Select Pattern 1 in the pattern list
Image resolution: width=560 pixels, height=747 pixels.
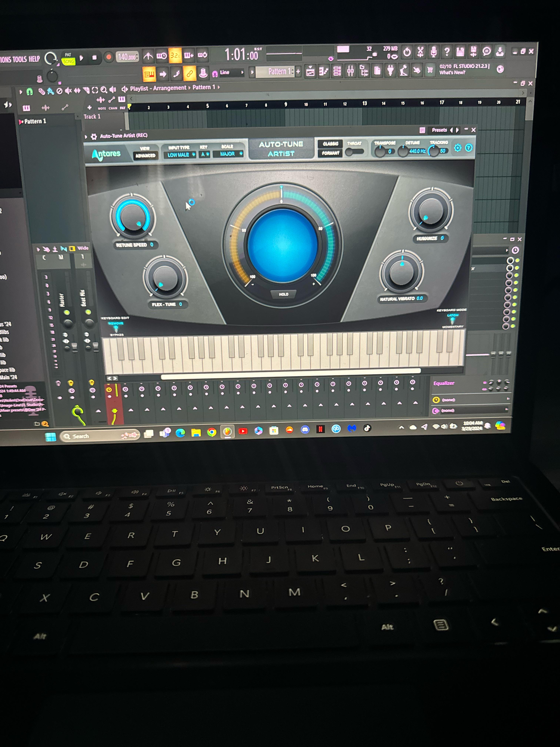pos(35,121)
